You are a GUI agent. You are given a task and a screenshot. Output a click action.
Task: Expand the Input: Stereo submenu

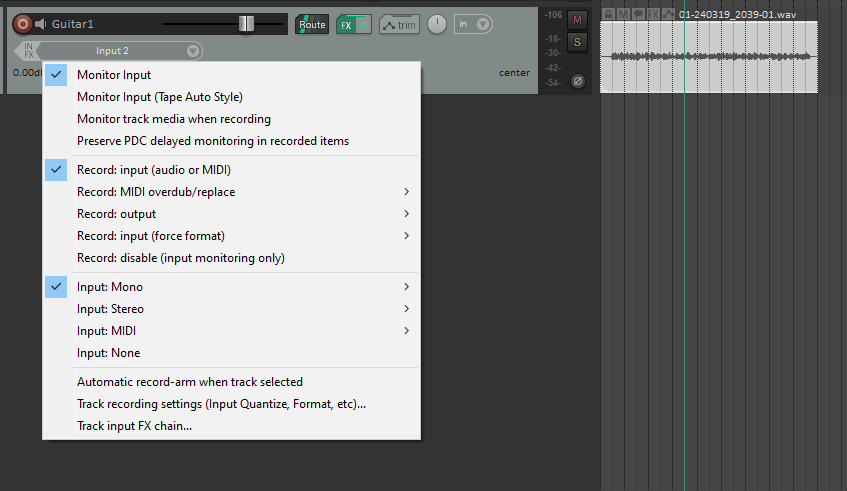click(x=110, y=309)
